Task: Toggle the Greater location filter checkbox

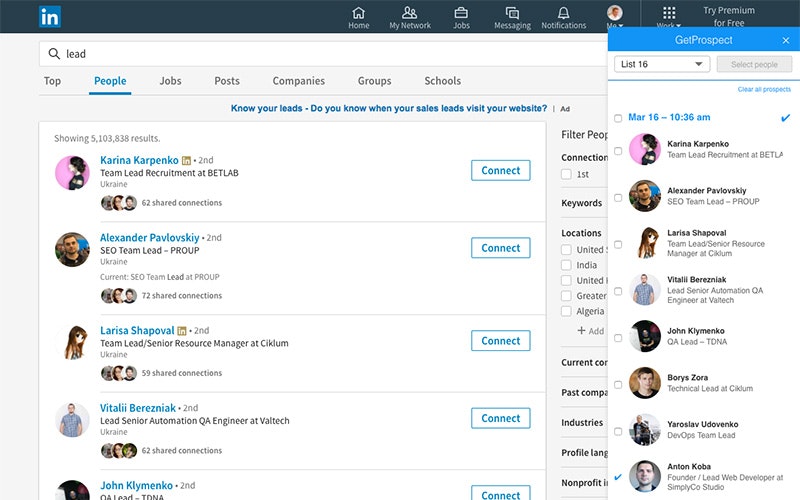Action: (566, 296)
